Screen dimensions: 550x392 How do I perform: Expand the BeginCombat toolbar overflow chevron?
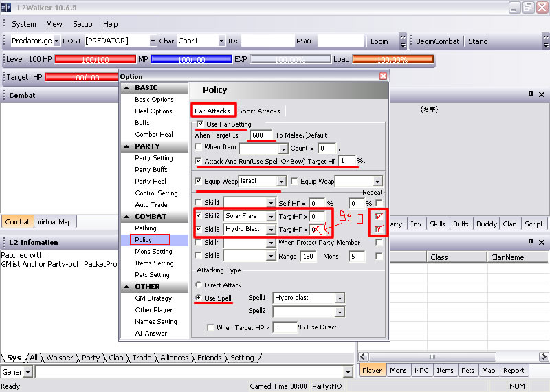click(546, 41)
